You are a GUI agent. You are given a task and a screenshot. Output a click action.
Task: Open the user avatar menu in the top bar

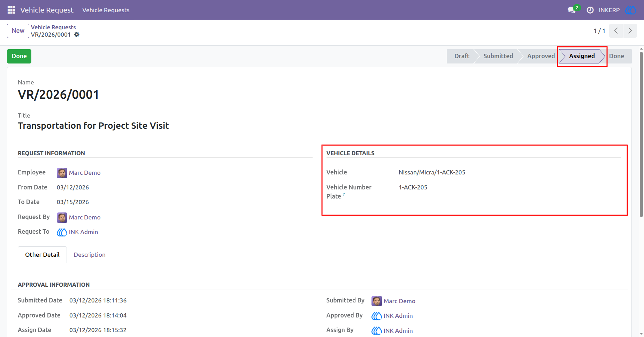[631, 10]
